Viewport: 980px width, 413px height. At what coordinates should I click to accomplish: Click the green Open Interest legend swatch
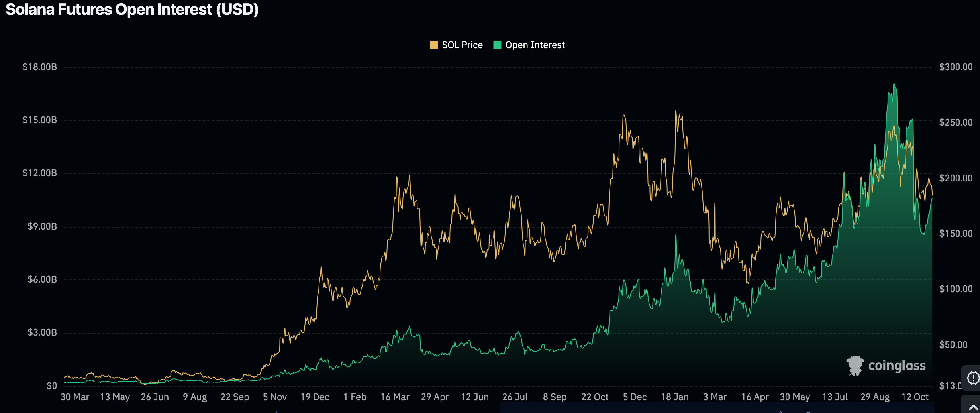[x=498, y=45]
